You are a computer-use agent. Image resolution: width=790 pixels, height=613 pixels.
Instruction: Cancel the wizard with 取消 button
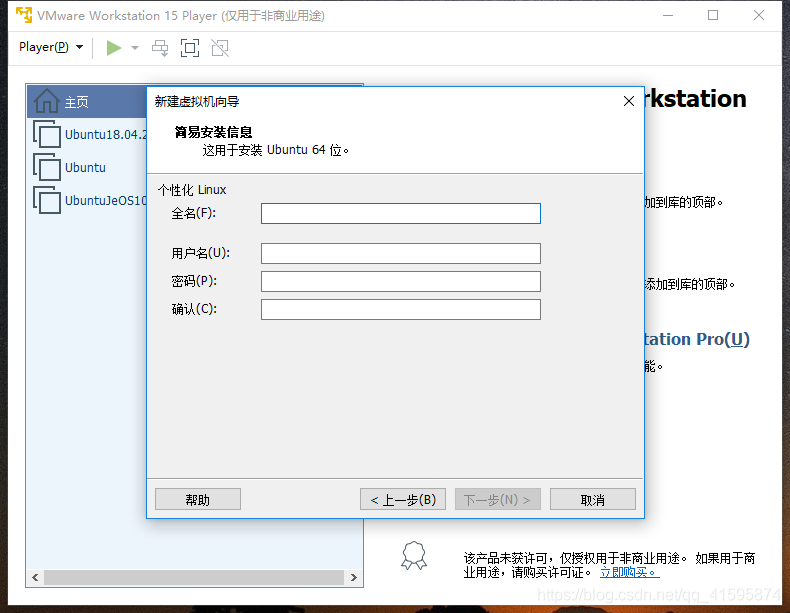click(x=593, y=499)
